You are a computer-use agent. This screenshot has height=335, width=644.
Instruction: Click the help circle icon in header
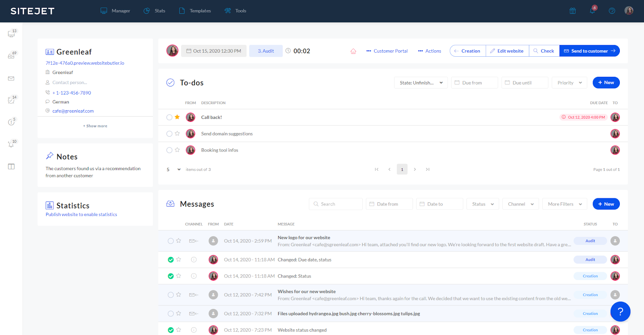click(x=612, y=11)
